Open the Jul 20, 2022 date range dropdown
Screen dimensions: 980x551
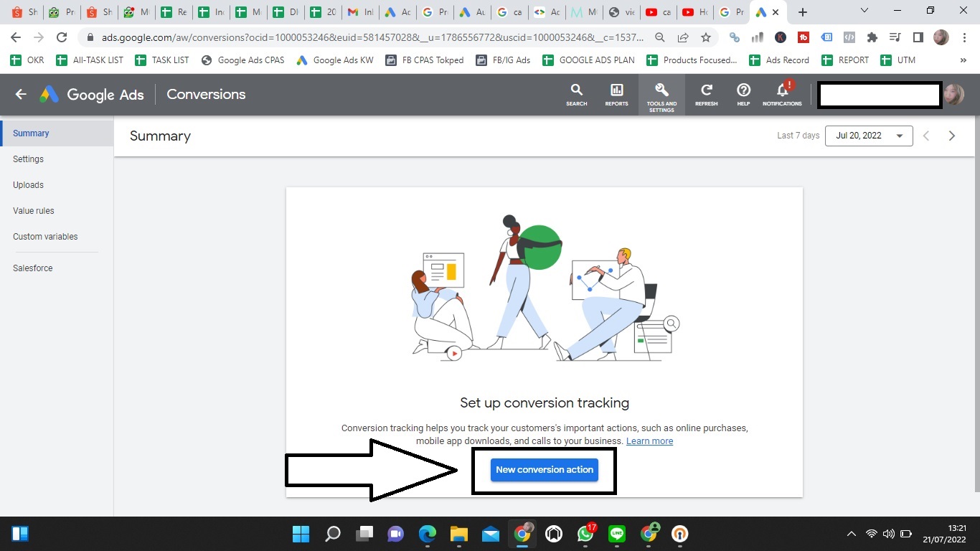869,135
